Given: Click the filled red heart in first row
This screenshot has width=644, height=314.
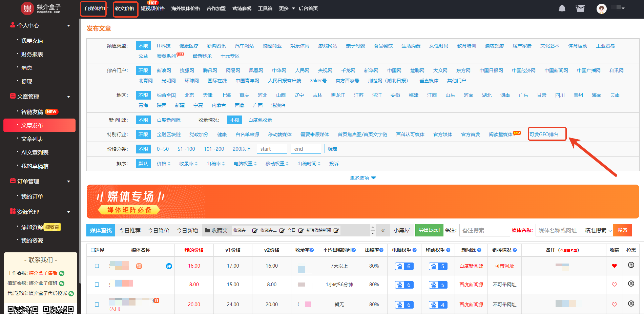Looking at the screenshot, I should click(614, 266).
